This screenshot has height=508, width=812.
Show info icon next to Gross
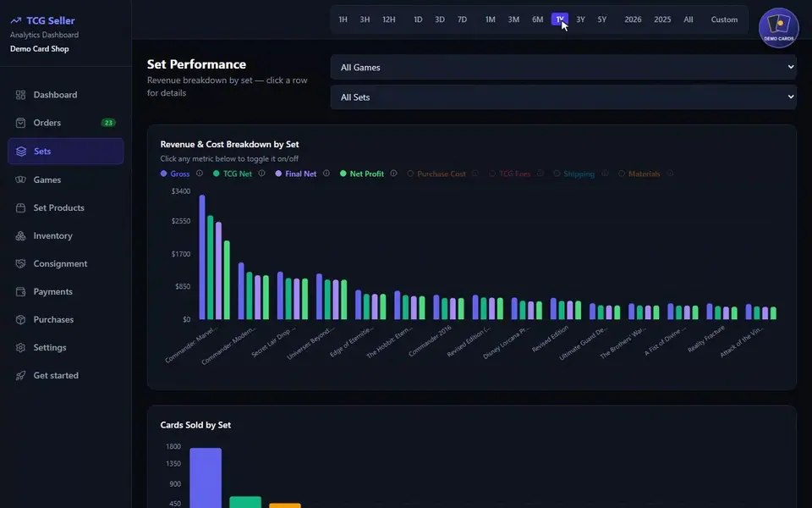point(200,174)
